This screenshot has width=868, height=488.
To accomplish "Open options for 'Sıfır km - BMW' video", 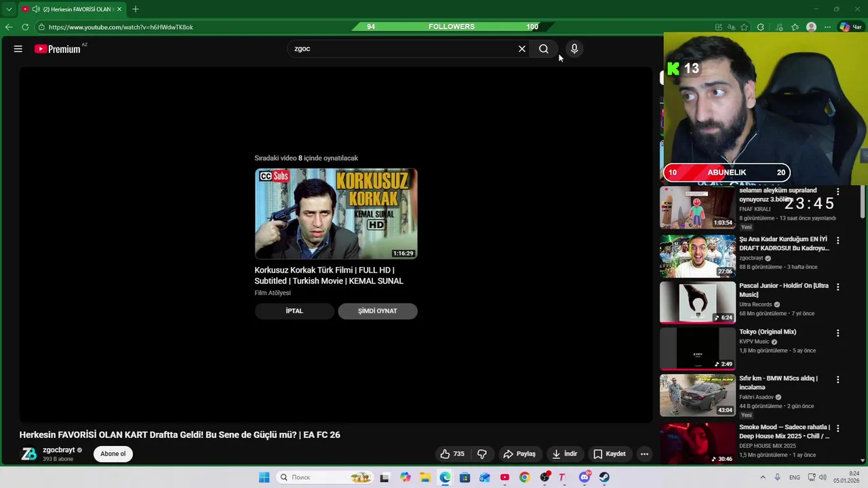I will click(x=837, y=380).
